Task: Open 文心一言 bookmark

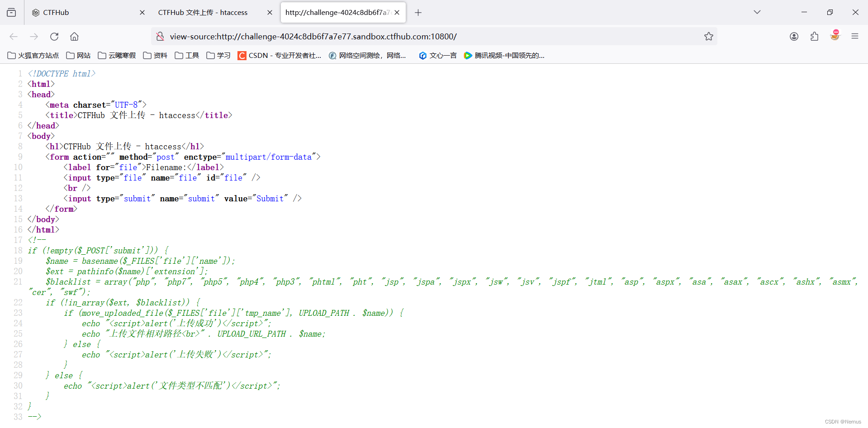Action: coord(437,55)
